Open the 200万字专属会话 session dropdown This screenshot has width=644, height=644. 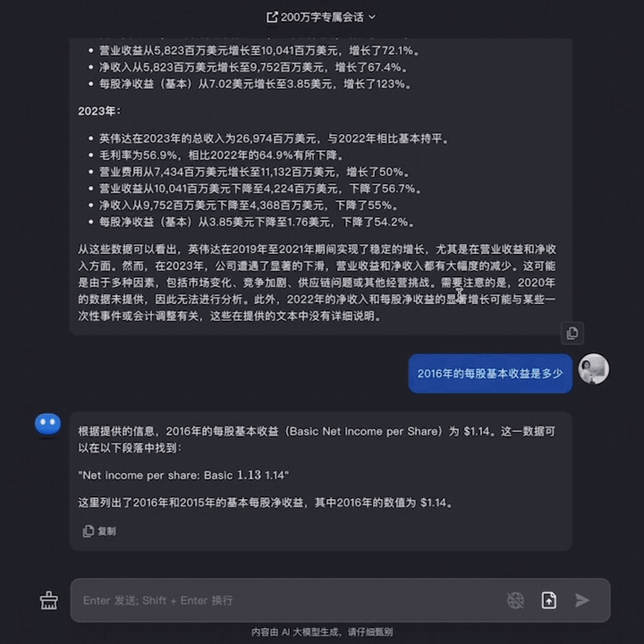(x=321, y=17)
